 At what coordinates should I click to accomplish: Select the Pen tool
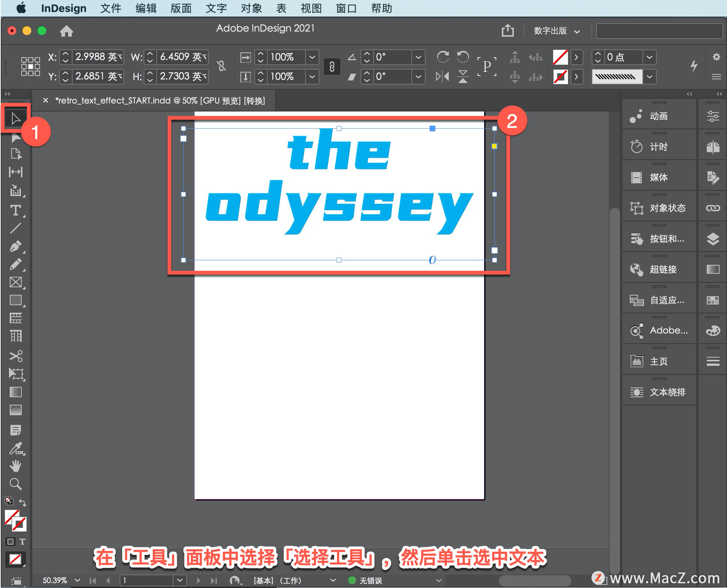tap(16, 246)
